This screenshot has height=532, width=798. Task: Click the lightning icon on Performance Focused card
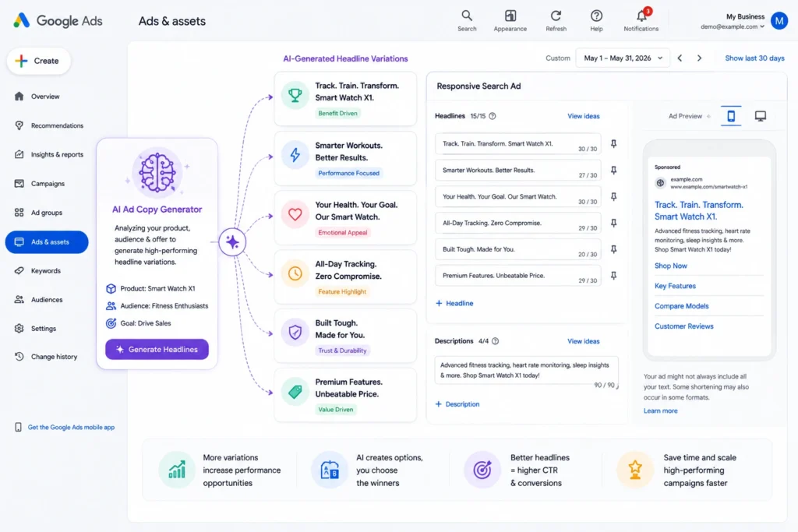tap(295, 155)
